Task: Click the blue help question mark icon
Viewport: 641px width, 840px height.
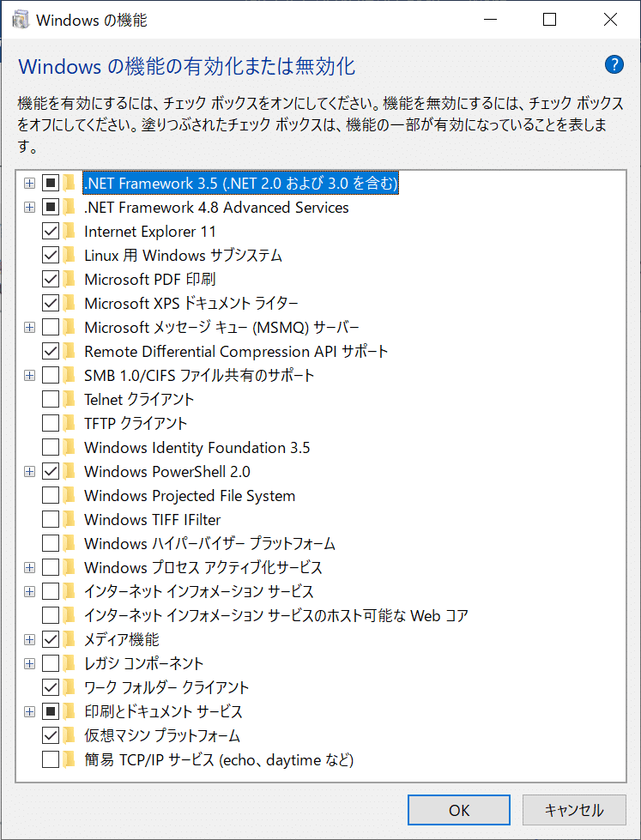Action: (x=614, y=65)
